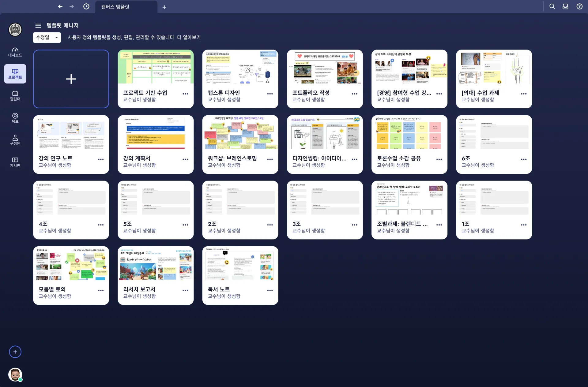
Task: Click the 3조 template title
Action: point(296,224)
